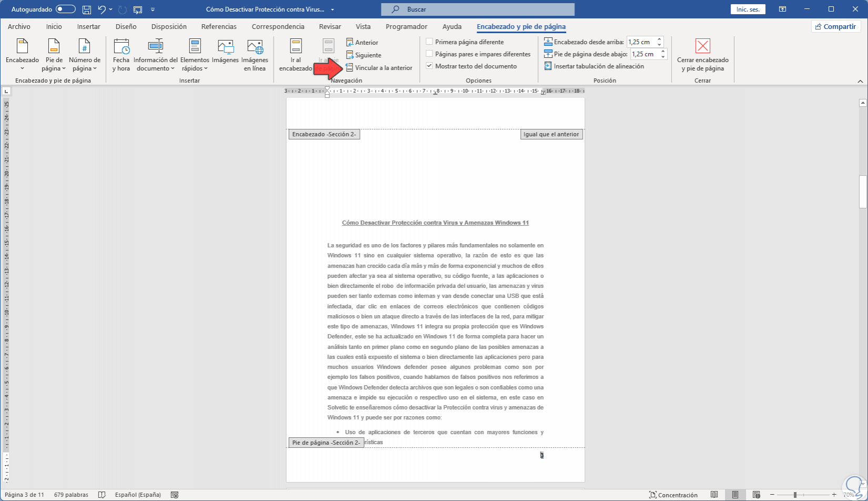Click Página 3 de 11 in status bar
Image resolution: width=868 pixels, height=501 pixels.
(24, 495)
